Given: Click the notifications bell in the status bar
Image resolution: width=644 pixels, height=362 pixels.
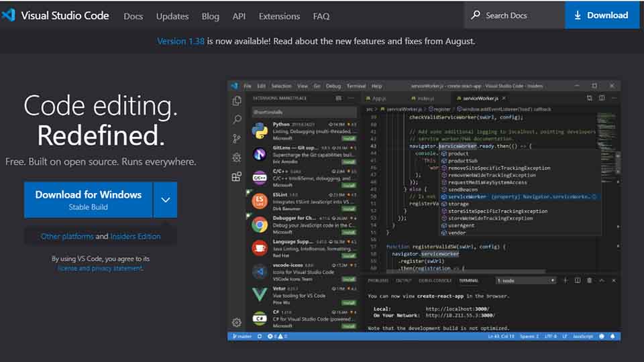Looking at the screenshot, I should (x=612, y=336).
